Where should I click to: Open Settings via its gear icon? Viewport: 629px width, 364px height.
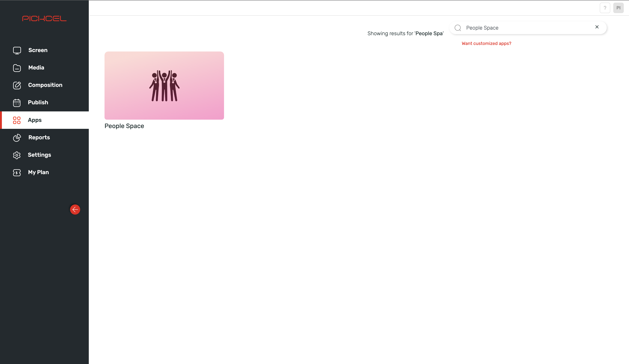17,155
